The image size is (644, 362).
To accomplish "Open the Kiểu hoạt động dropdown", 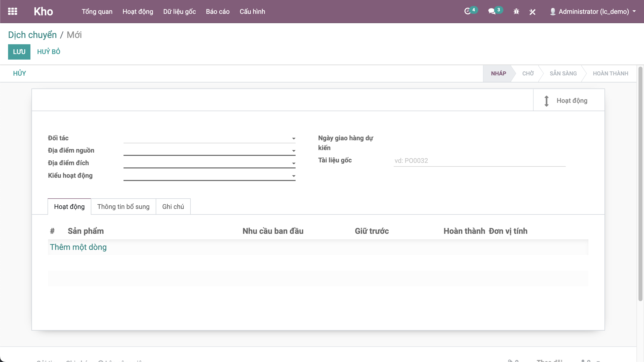I will 294,176.
